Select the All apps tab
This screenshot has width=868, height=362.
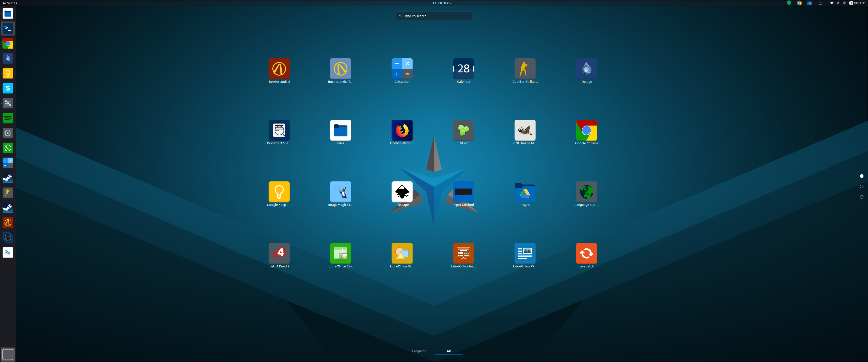449,351
